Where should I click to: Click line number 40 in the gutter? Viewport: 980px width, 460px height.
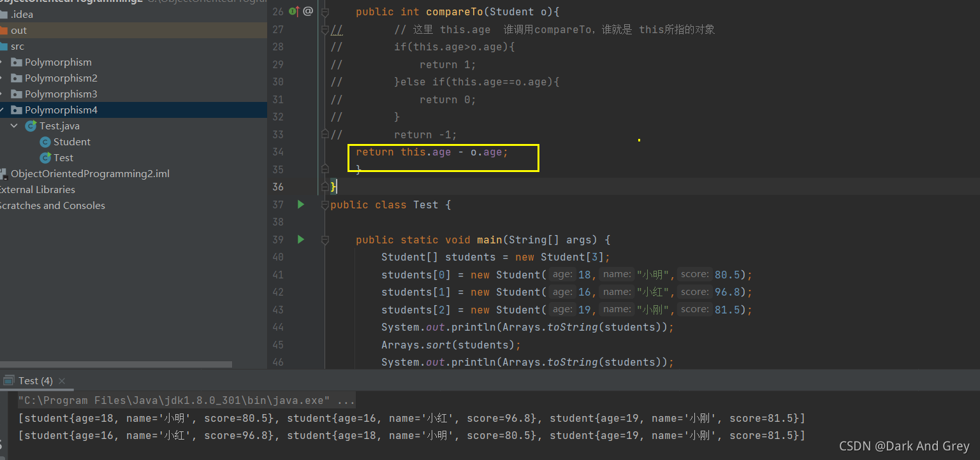[x=277, y=257]
